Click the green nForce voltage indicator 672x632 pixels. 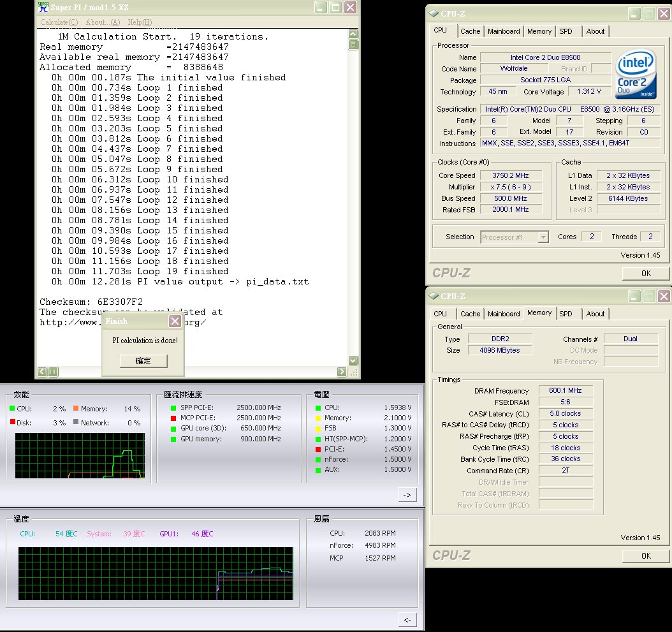coord(318,460)
